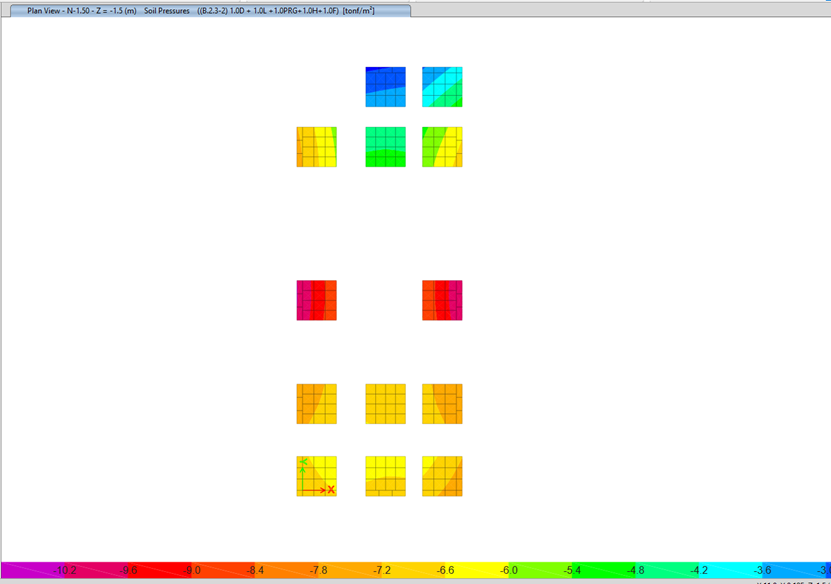Select the Plan View Soil Pressures tab
This screenshot has height=584, width=831.
pos(200,10)
